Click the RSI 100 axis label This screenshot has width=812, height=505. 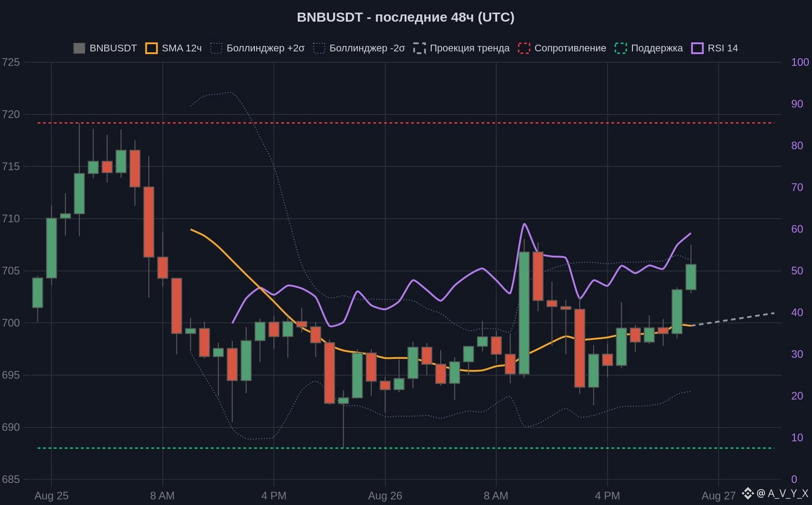point(800,62)
